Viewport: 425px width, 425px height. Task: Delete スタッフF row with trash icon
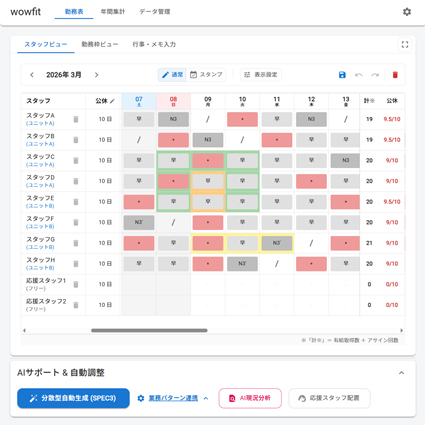tap(76, 222)
